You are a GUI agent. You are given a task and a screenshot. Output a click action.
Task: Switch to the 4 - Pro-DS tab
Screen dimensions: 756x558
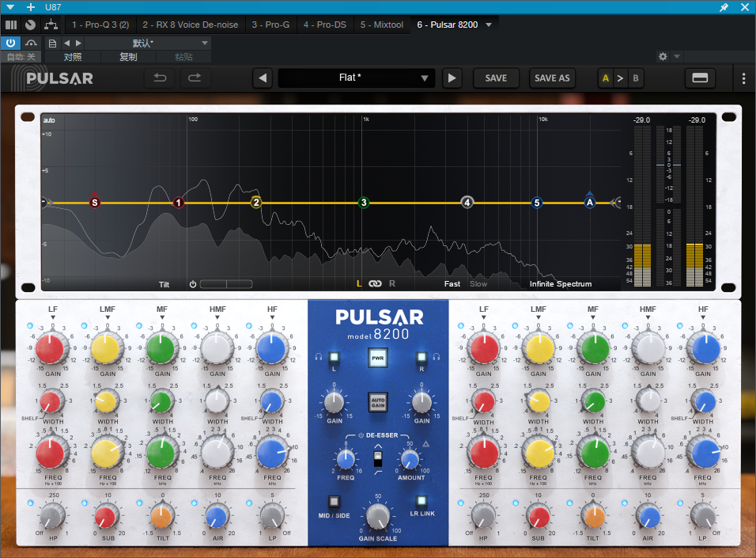[x=325, y=25]
